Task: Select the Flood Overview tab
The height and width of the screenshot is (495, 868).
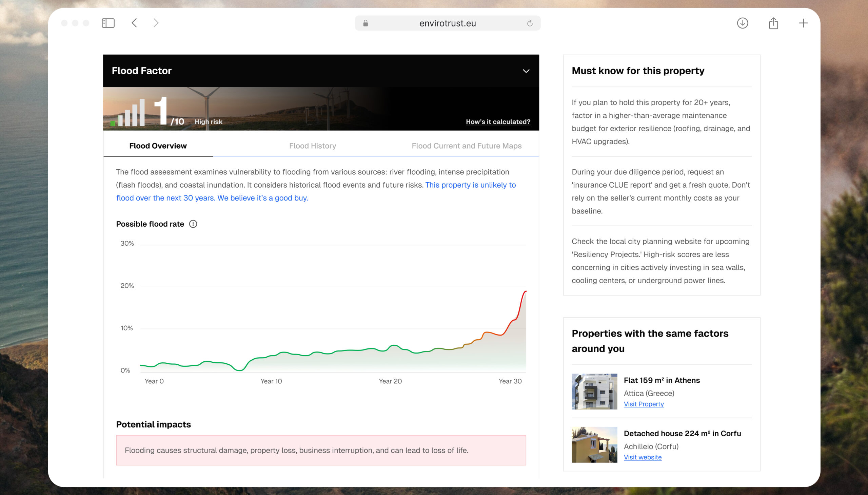Action: [x=157, y=146]
